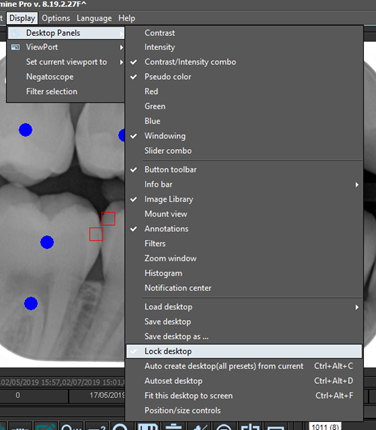The height and width of the screenshot is (430, 376).
Task: Open the Help menu
Action: pos(127,18)
